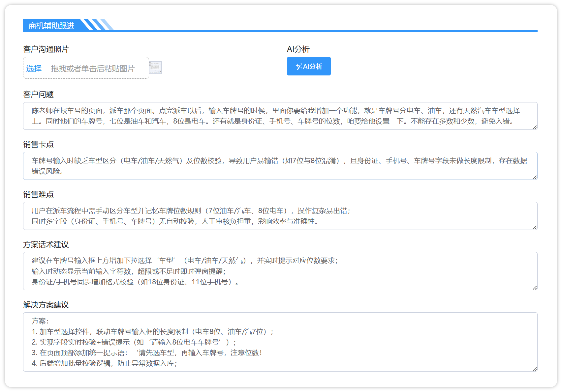562x392 pixels.
Task: Click the AI分析 field label
Action: 298,49
